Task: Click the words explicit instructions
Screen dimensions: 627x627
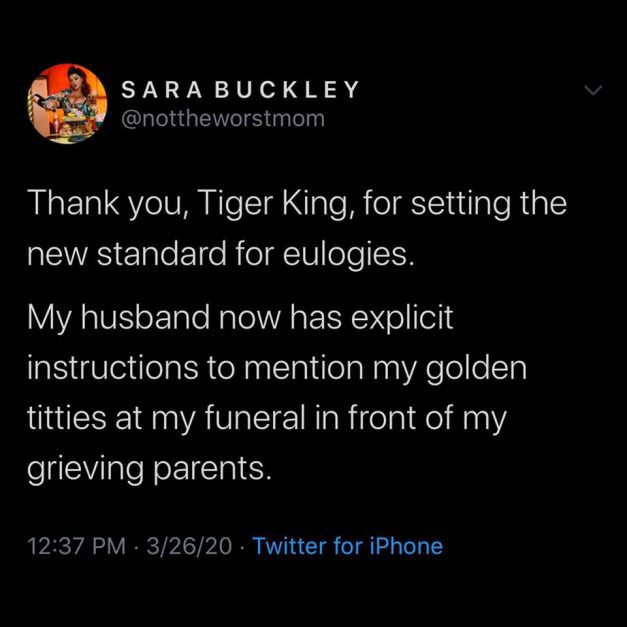Action: 240,343
